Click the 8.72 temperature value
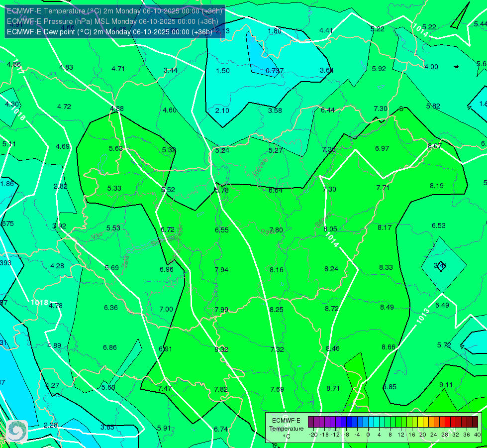Image resolution: width=487 pixels, height=448 pixels. 332,309
